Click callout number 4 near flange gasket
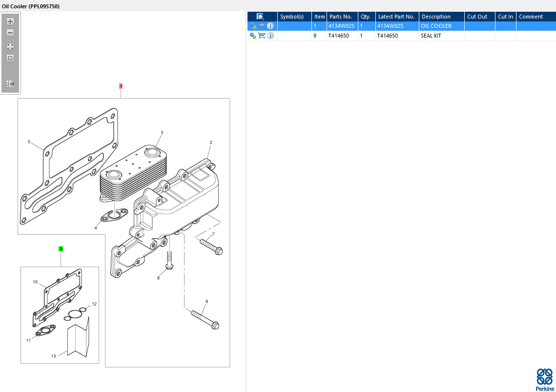This screenshot has height=392, width=556. pyautogui.click(x=96, y=228)
